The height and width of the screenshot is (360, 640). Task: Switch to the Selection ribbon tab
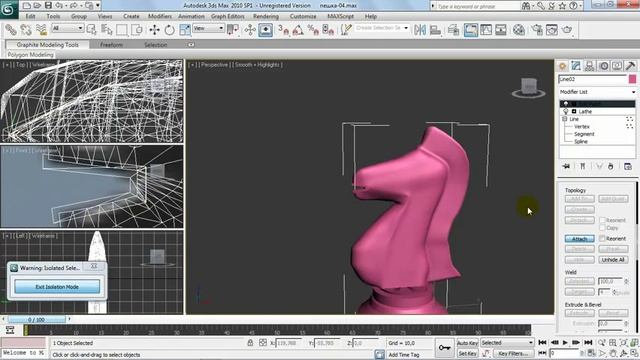coord(156,45)
